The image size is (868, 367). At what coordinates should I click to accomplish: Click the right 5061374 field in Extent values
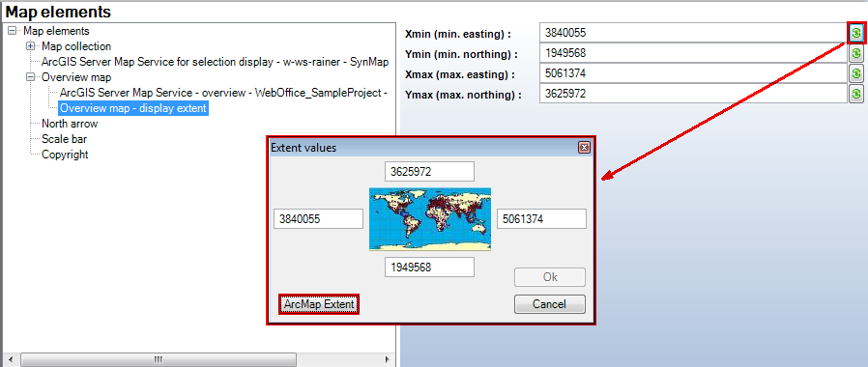point(541,219)
